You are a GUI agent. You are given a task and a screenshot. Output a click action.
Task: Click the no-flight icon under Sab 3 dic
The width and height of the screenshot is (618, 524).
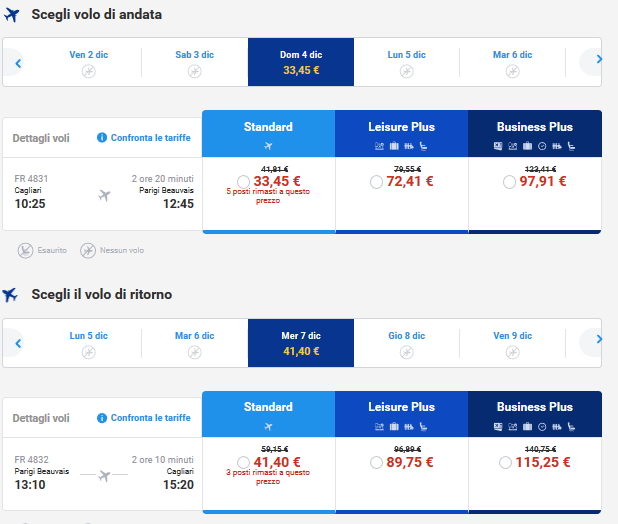195,71
